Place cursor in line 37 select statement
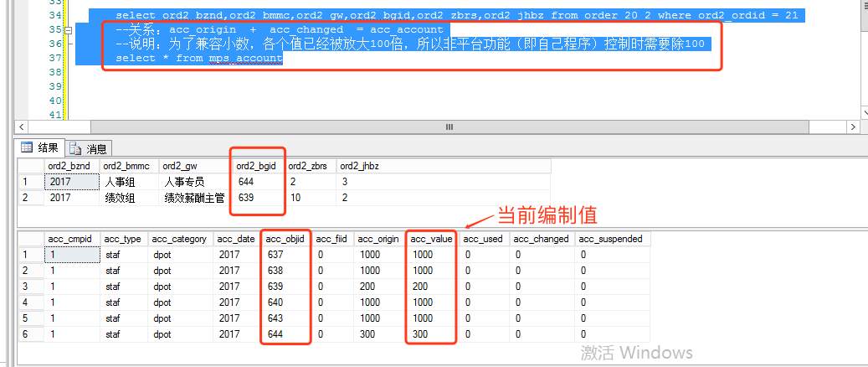The image size is (868, 367). click(x=199, y=58)
